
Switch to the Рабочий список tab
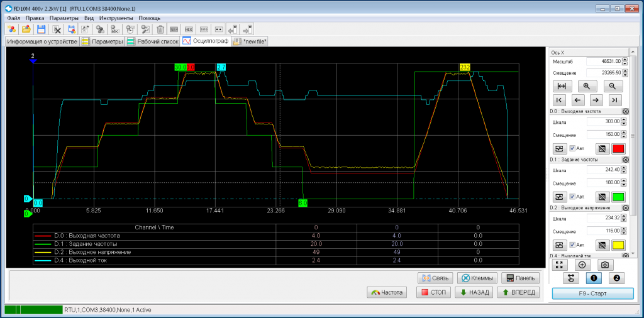point(153,41)
